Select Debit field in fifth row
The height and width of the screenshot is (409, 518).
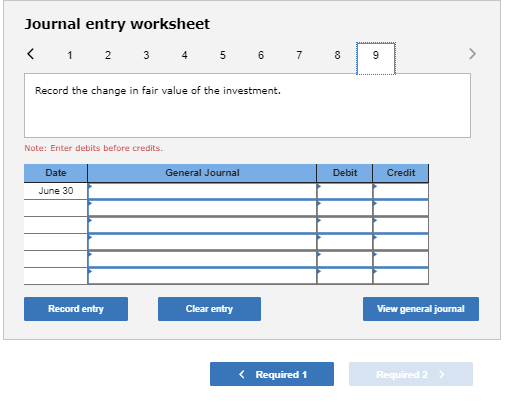(x=345, y=259)
